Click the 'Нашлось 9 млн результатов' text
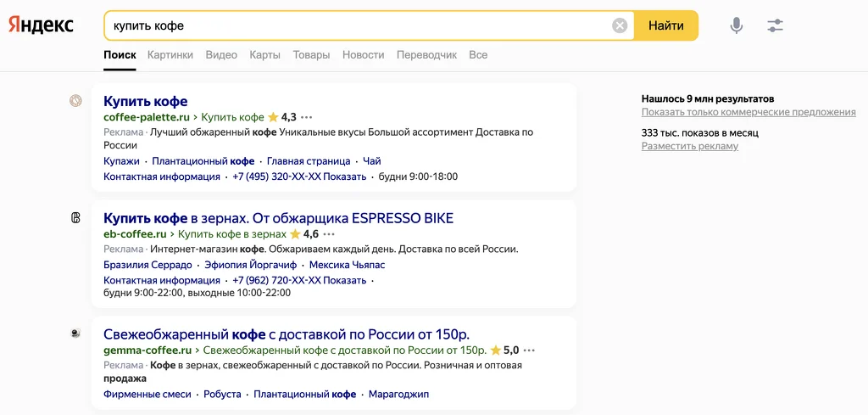868x415 pixels. click(708, 99)
